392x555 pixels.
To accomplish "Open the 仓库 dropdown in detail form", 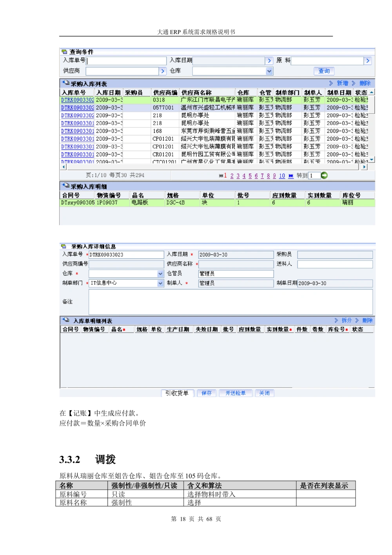I will (x=160, y=273).
